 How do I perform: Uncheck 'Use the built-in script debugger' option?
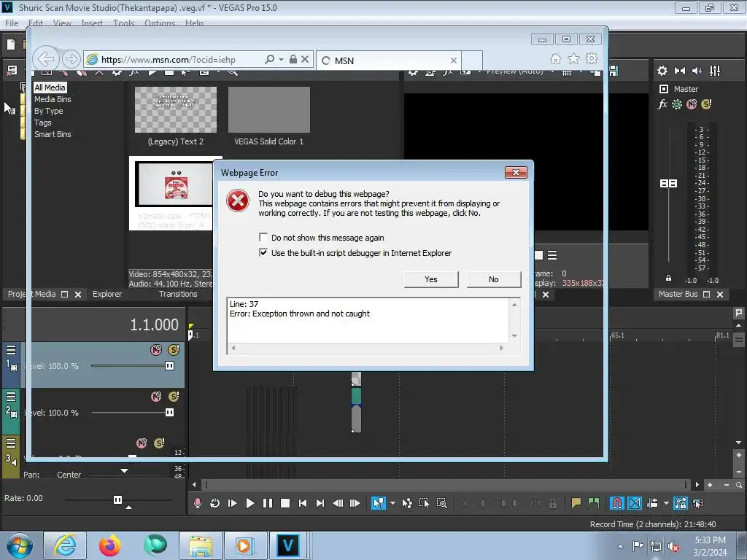coord(263,252)
